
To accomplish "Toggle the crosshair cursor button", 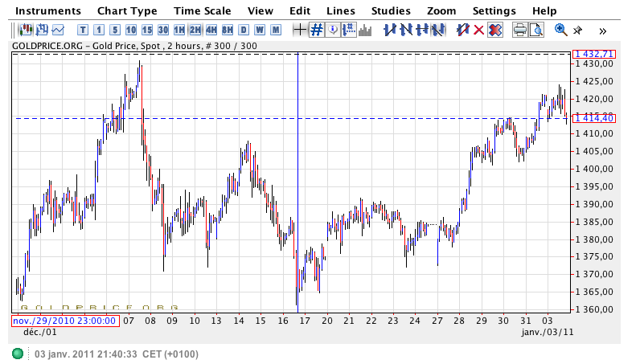I will pyautogui.click(x=300, y=30).
